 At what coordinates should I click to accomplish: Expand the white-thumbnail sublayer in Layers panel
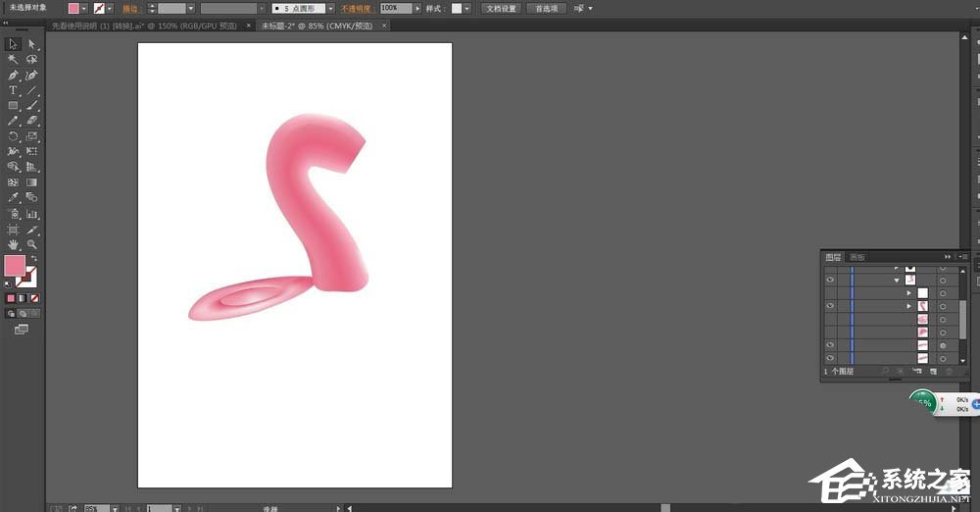[x=908, y=293]
